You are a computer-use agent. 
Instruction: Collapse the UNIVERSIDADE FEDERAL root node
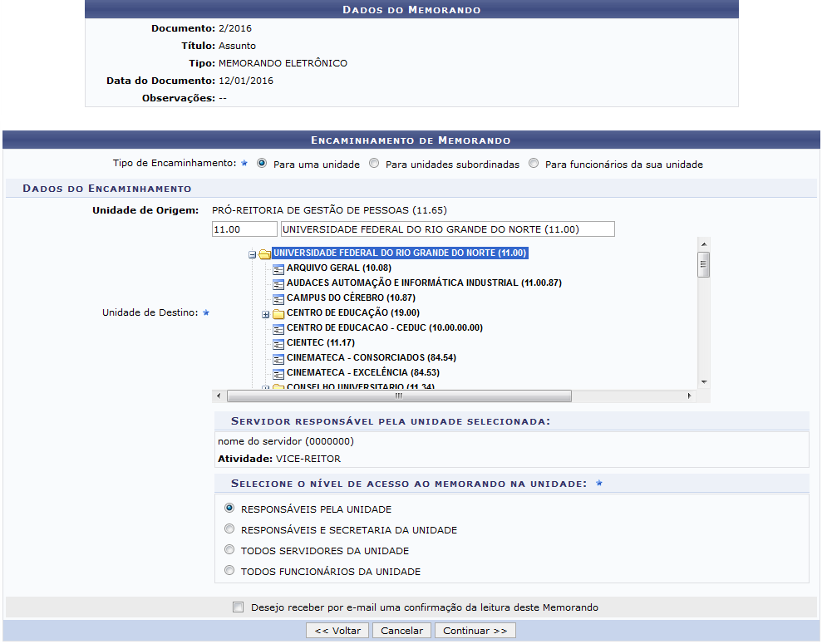pyautogui.click(x=252, y=254)
